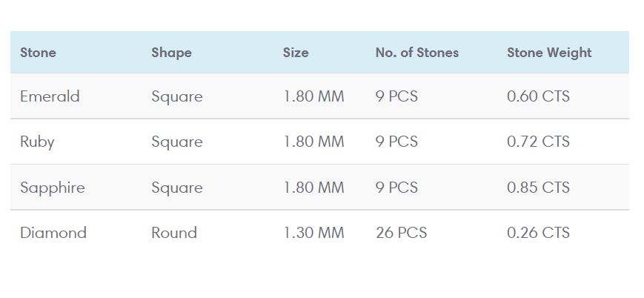Click the 0.85 CTS weight cell
This screenshot has height=298, width=644.
(x=538, y=188)
